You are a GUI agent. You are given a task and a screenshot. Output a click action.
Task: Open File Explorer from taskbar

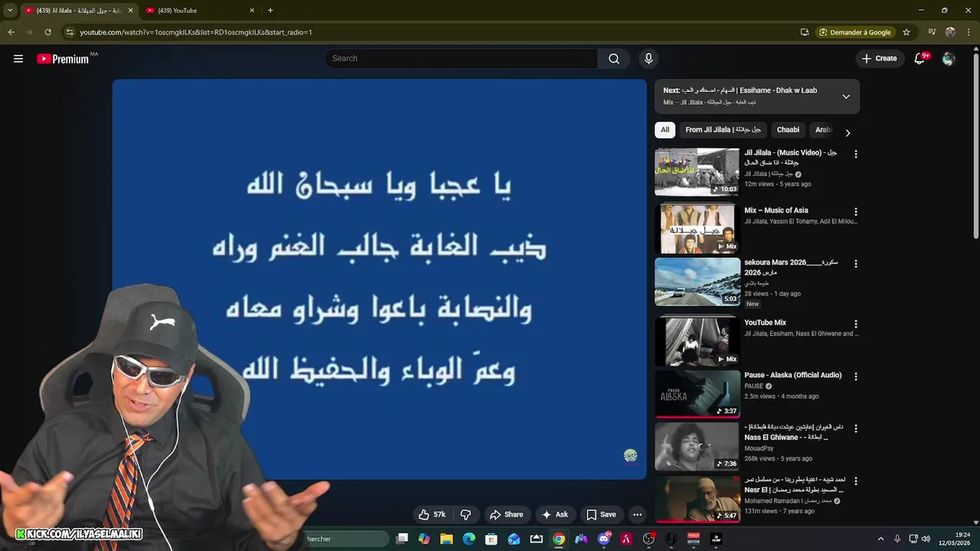tap(446, 539)
